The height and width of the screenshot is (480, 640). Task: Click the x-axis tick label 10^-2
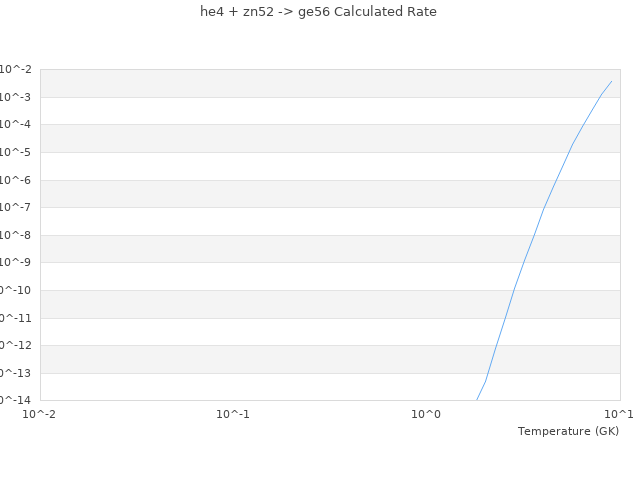tap(40, 413)
